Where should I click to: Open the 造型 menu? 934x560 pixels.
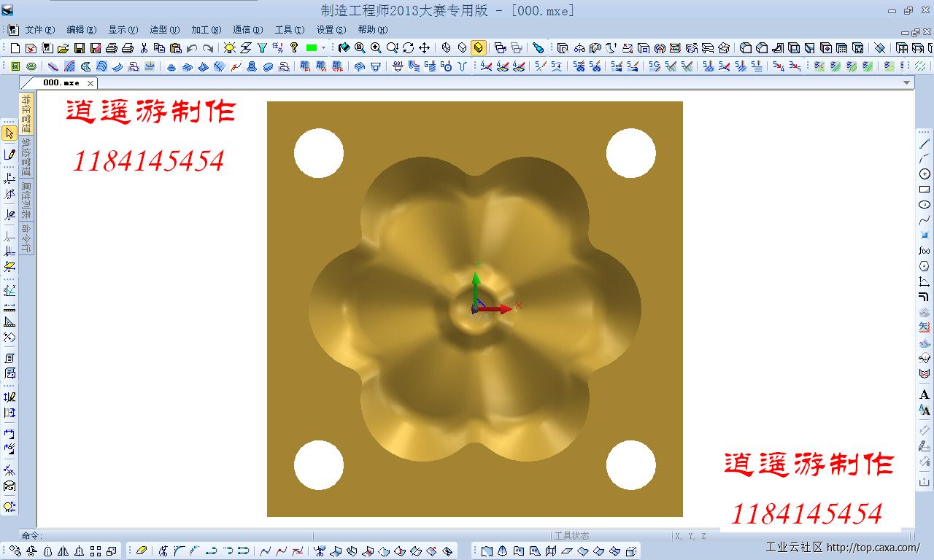pos(164,30)
